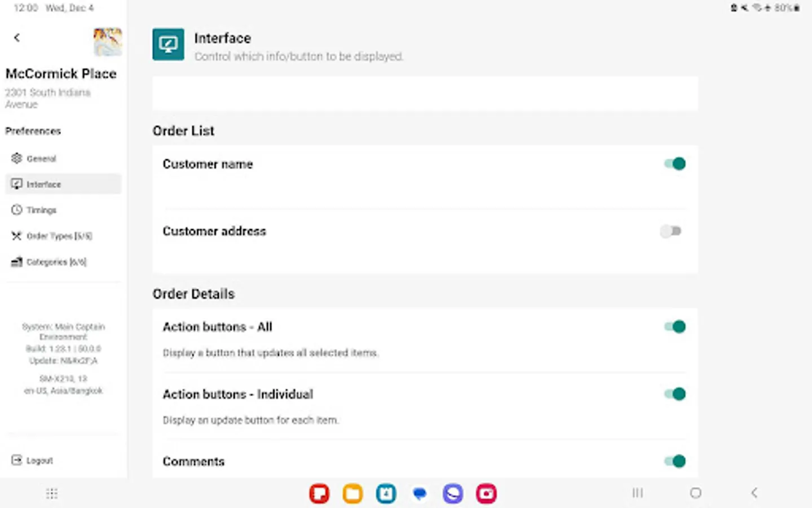The width and height of the screenshot is (812, 508).
Task: Click the Categories chart icon
Action: tap(16, 261)
